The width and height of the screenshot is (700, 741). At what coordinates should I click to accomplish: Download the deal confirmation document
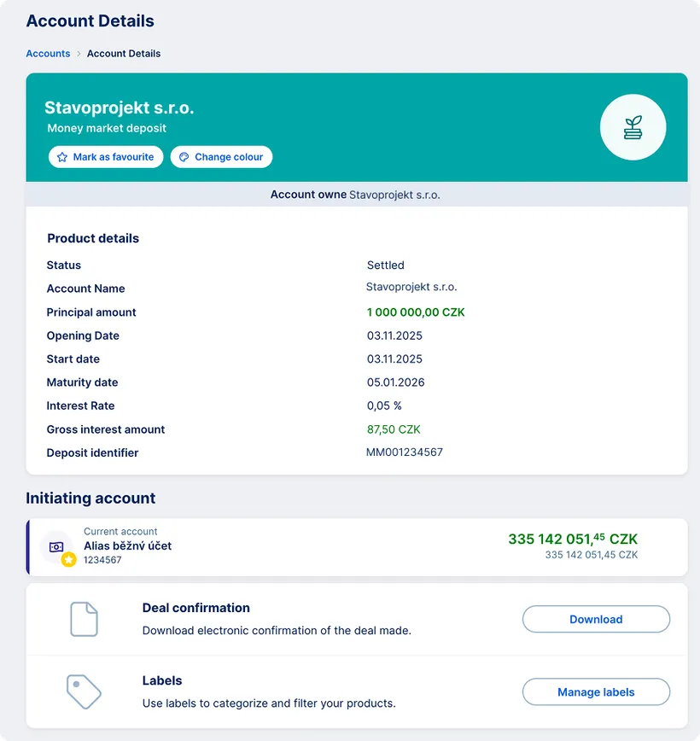595,619
